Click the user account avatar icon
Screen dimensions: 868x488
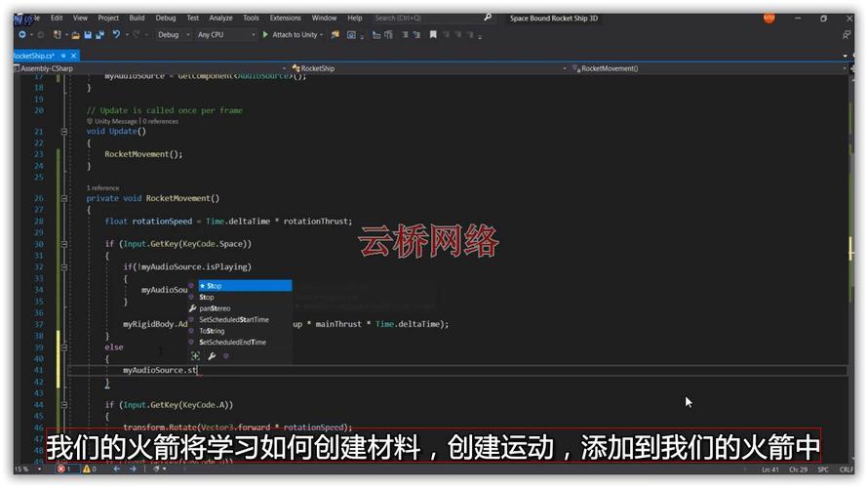(769, 18)
